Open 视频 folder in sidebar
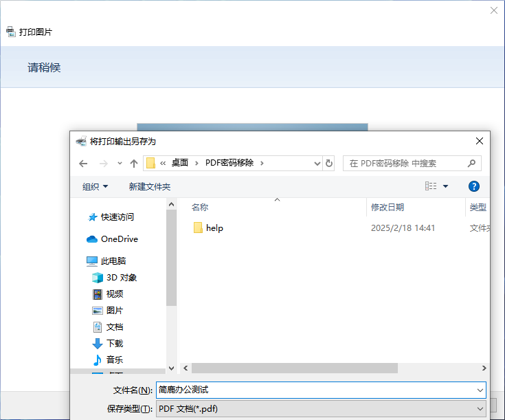505x420 pixels. point(115,294)
